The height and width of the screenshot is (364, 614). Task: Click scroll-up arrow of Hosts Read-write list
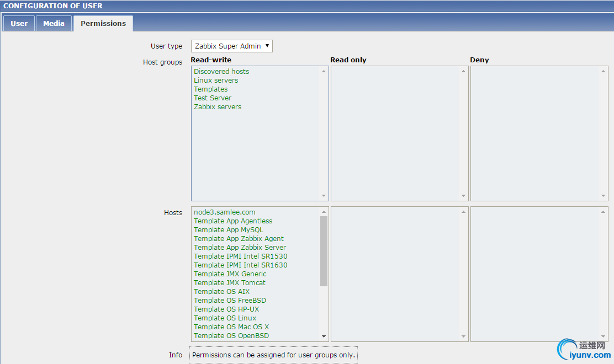pyautogui.click(x=324, y=212)
